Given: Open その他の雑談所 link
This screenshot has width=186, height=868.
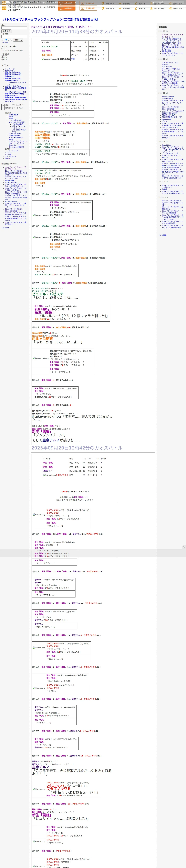Looking at the screenshot, I should [18, 124].
